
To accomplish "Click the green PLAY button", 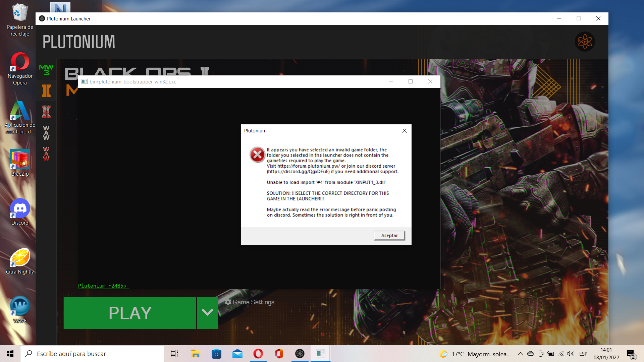I will (130, 313).
